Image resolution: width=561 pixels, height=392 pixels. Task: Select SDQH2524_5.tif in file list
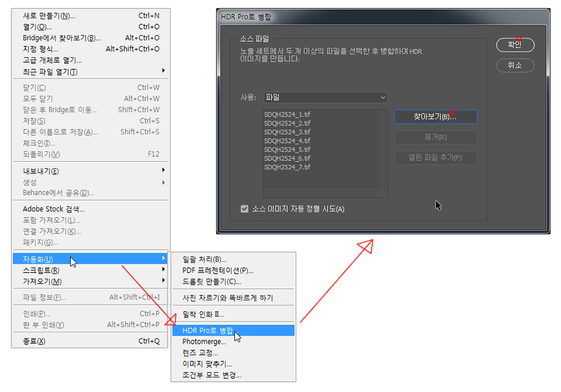tap(287, 150)
